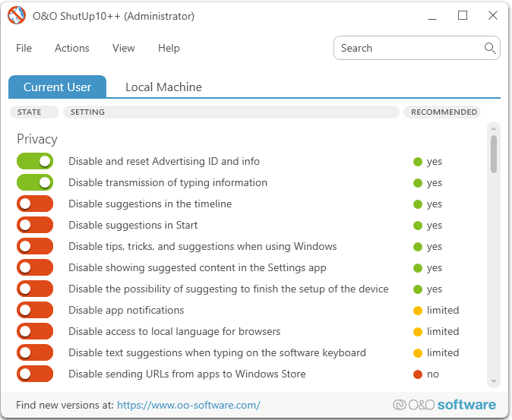
Task: Click the SETTING column header
Action: pos(231,112)
